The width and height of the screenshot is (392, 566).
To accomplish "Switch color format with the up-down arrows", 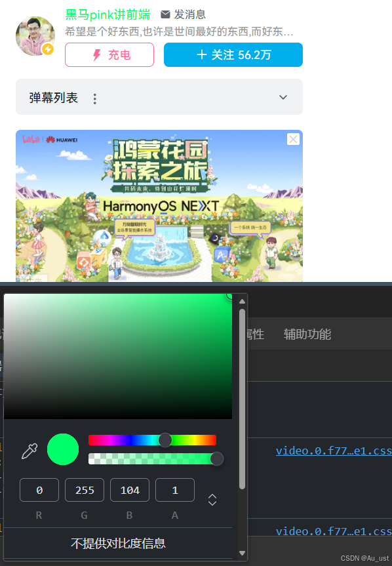I will [x=212, y=500].
